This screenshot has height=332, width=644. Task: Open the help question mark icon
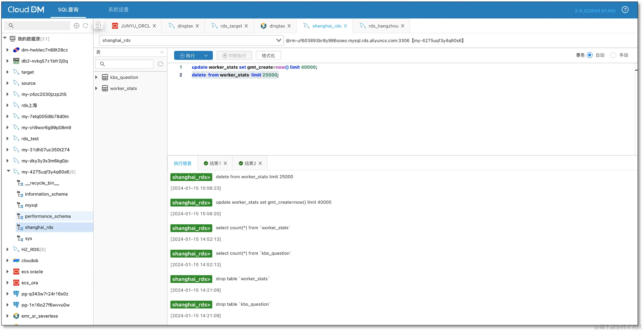625,9
